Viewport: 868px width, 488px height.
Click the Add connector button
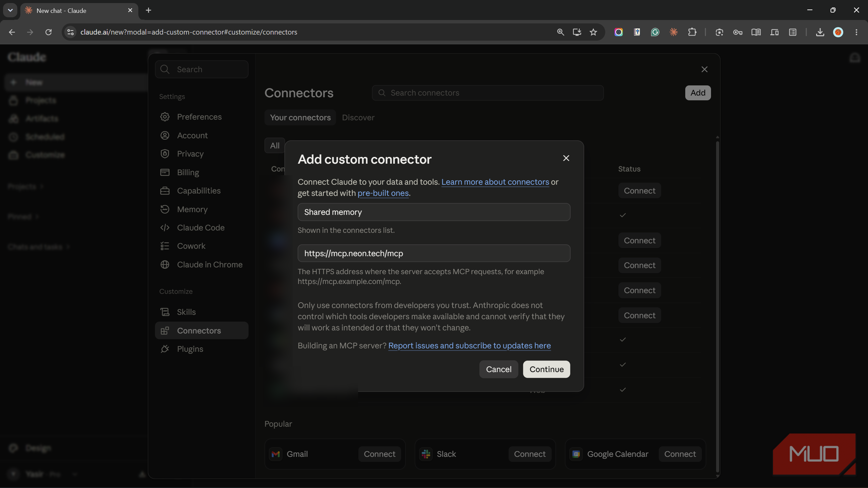pos(698,93)
